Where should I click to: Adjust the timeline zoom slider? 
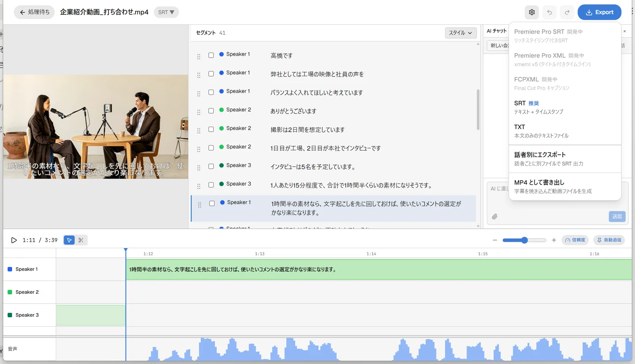coord(524,240)
